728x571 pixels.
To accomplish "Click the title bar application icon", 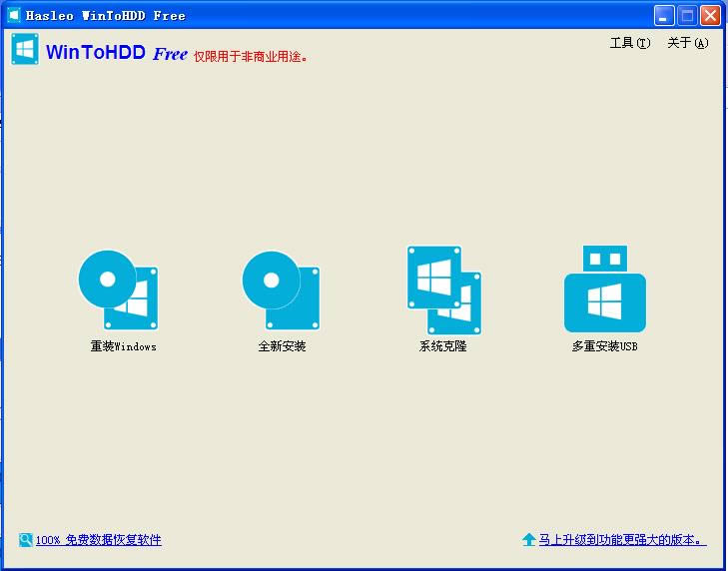I will (14, 15).
